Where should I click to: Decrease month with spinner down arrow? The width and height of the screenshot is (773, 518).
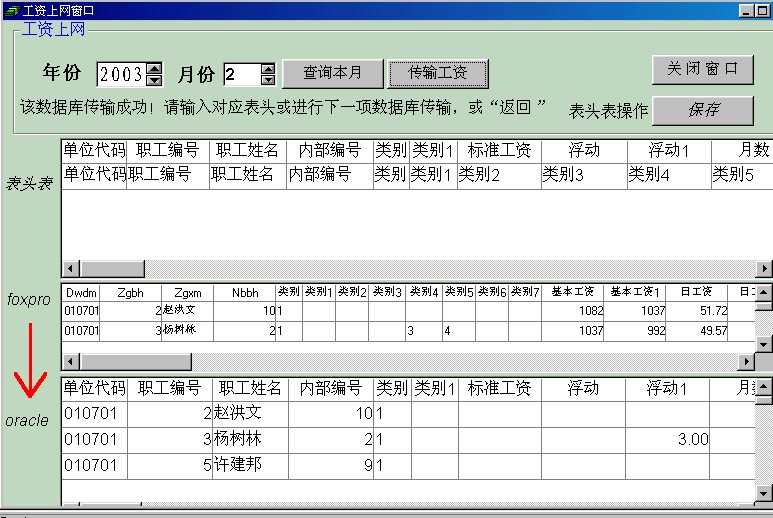click(268, 79)
